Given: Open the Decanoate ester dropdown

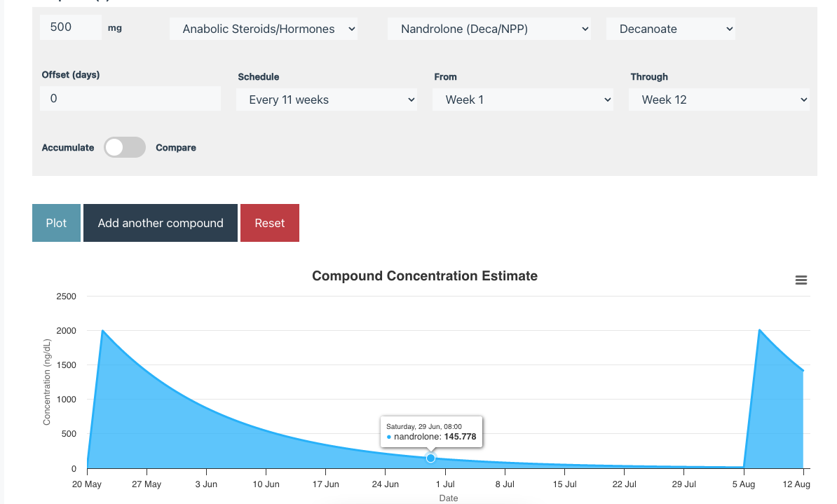Looking at the screenshot, I should click(x=671, y=29).
